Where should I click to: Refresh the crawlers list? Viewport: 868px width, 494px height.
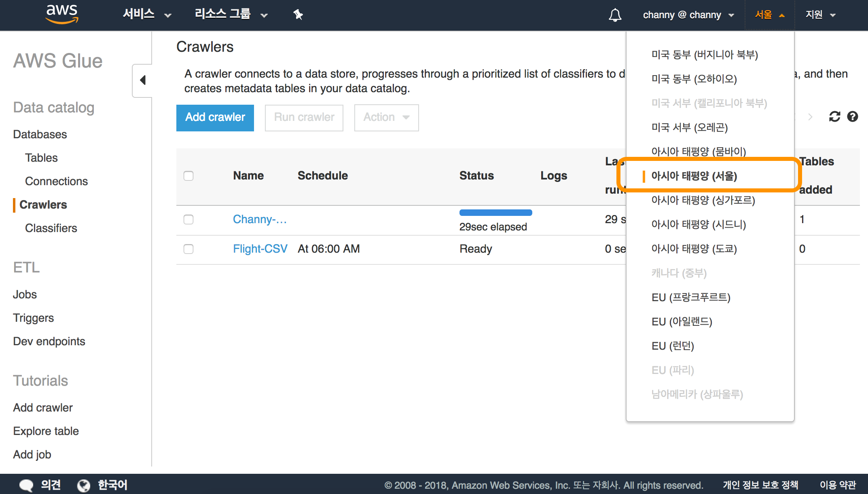[834, 117]
